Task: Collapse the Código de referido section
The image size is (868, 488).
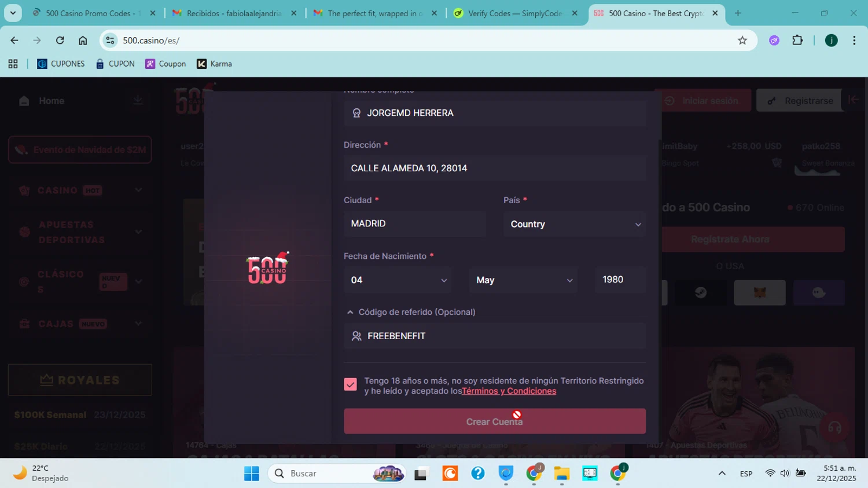Action: tap(411, 312)
